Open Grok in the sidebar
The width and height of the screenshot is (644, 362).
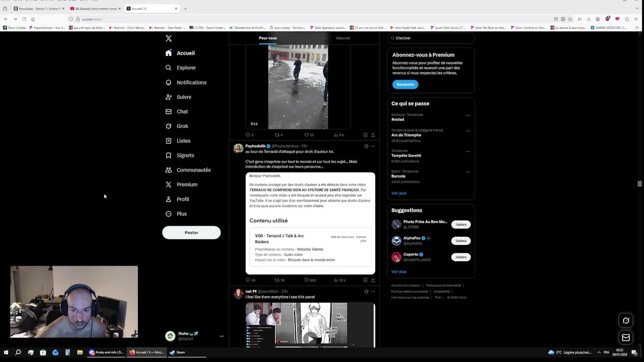point(177,126)
